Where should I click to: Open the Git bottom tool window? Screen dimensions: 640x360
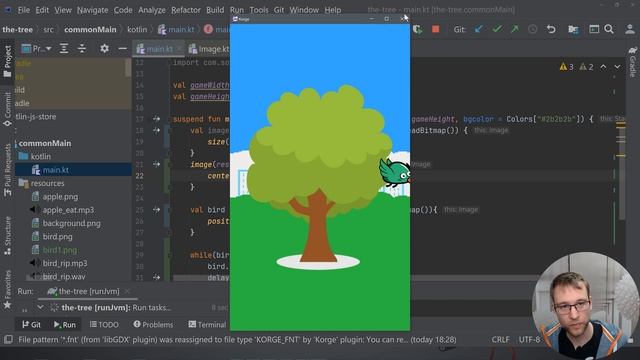[x=31, y=324]
